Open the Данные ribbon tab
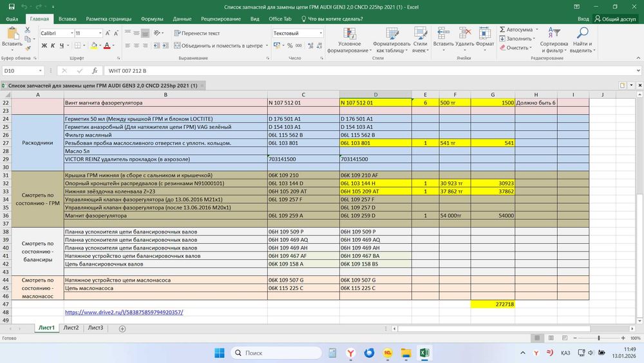This screenshot has height=363, width=644. pos(182,19)
